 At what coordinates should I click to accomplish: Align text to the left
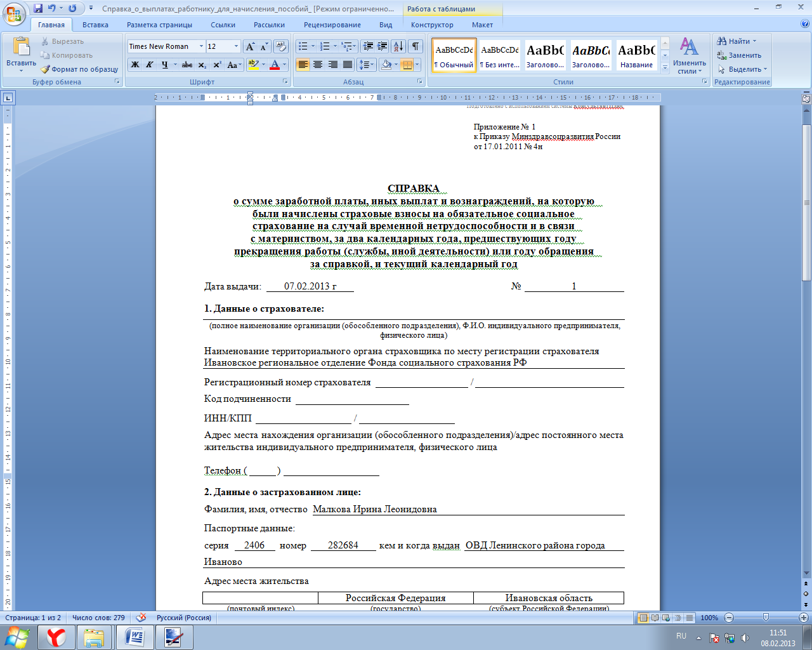pyautogui.click(x=303, y=65)
